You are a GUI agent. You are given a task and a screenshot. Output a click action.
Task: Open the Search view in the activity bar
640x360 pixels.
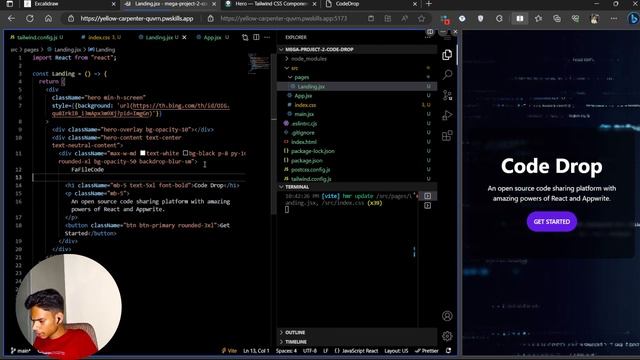(x=447, y=75)
